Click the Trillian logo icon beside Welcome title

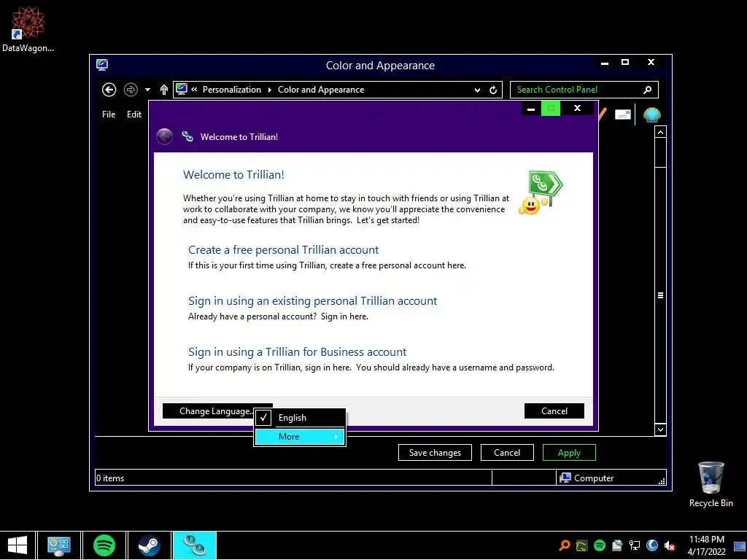187,136
